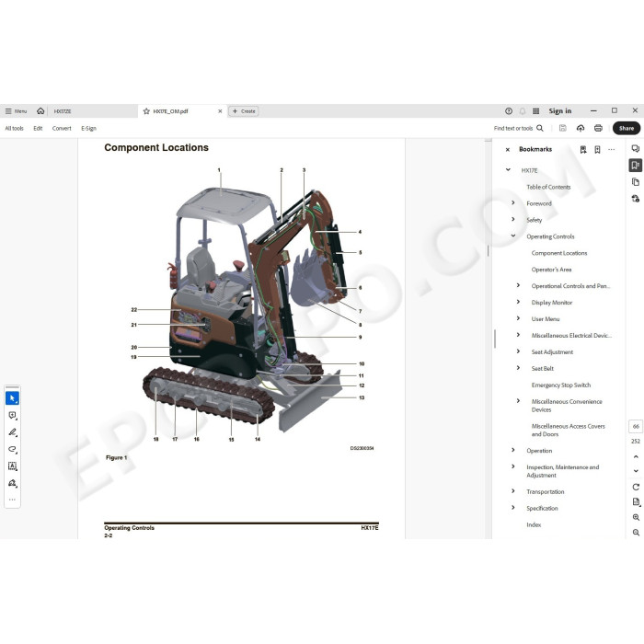Close the HX17E_OM.pdf tab
This screenshot has height=644, width=644.
[220, 111]
